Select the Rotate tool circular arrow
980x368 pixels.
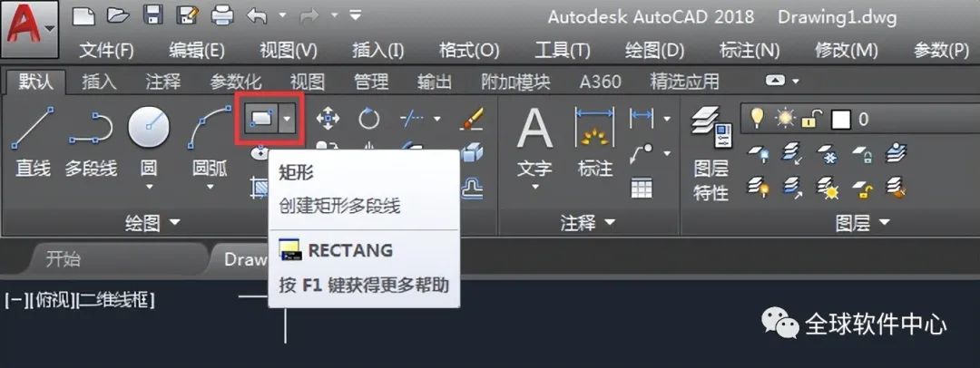pos(368,118)
